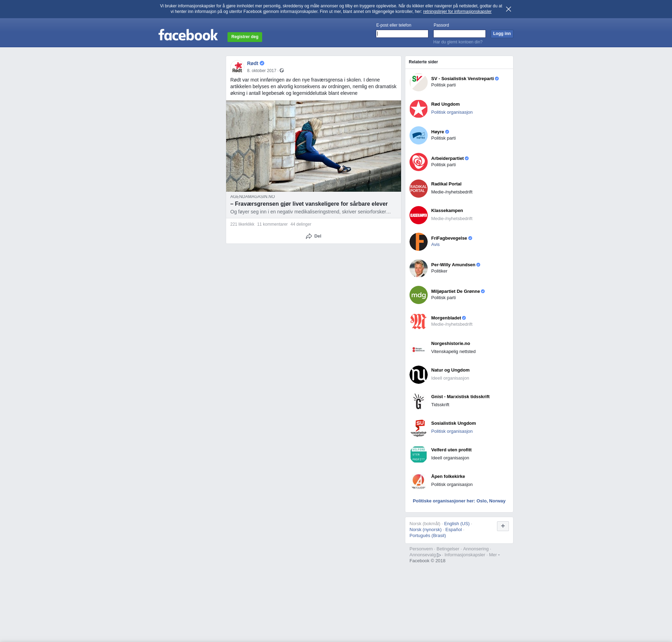Click the Facebook logo

coord(188,35)
